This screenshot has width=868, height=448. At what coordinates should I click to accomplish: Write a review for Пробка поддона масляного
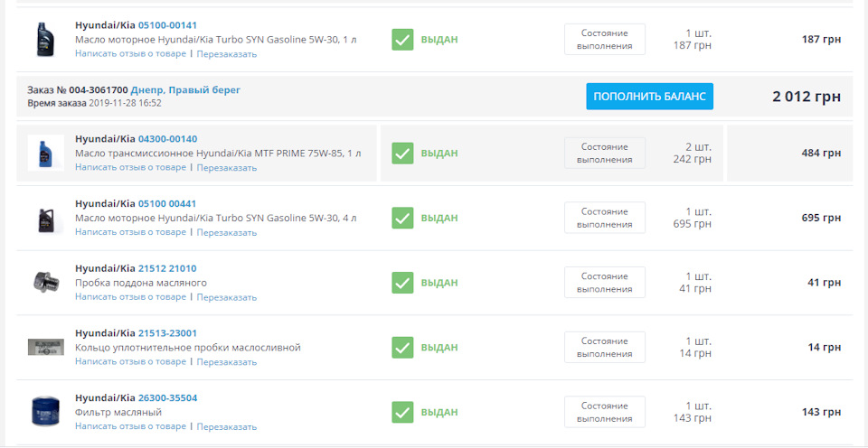(x=130, y=296)
